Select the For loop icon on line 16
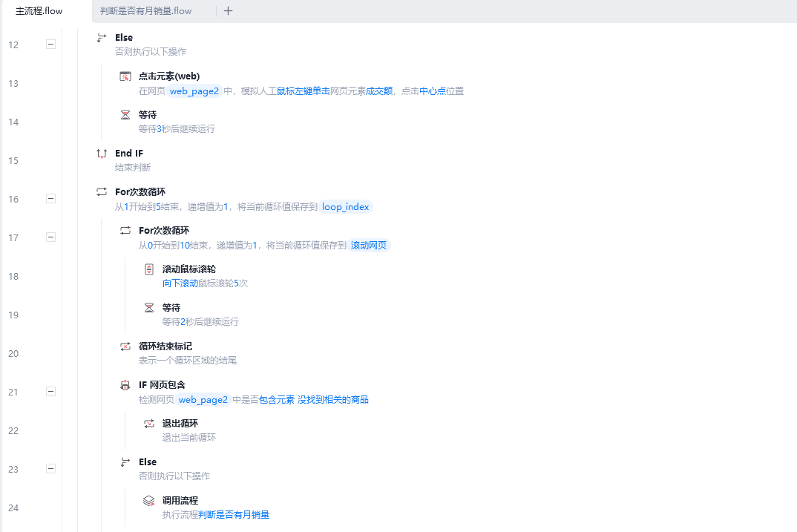The width and height of the screenshot is (797, 532). tap(102, 192)
